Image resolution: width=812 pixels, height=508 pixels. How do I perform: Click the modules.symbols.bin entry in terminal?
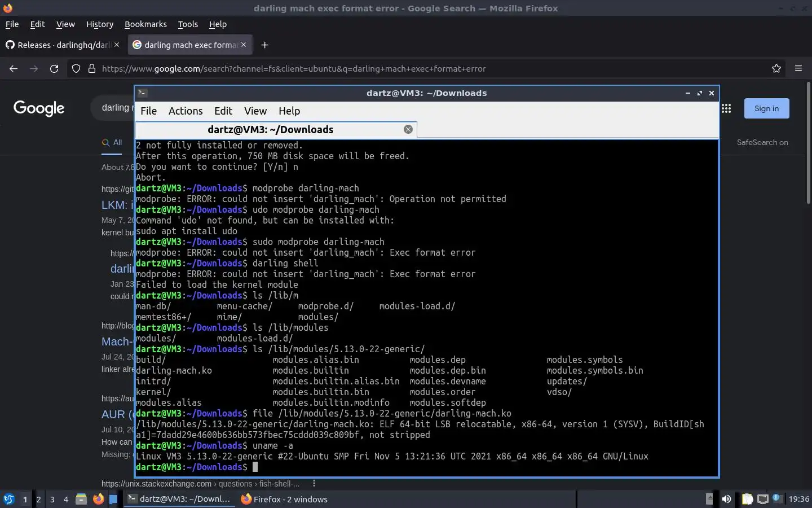coord(594,370)
